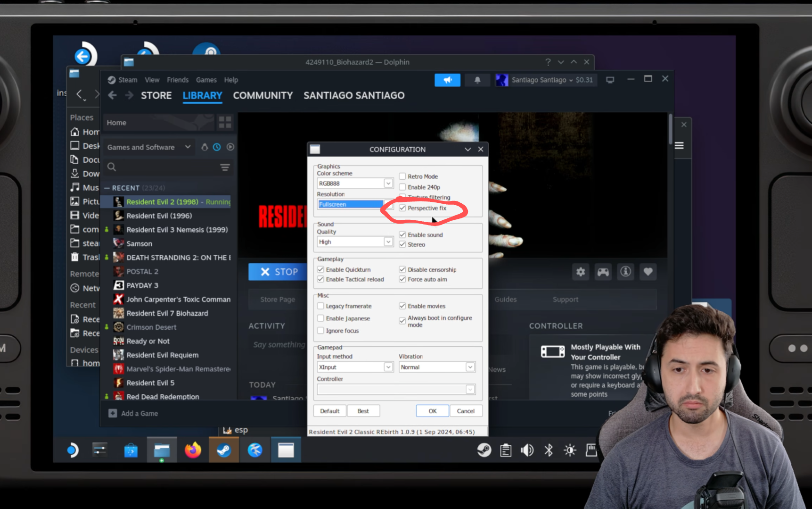This screenshot has width=812, height=509.
Task: Enable the 240p checkbox
Action: [402, 187]
